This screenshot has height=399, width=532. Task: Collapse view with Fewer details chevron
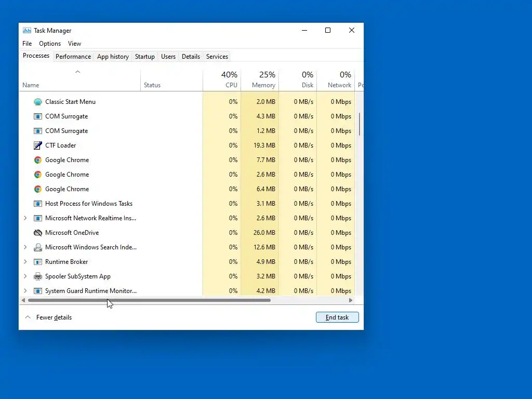pos(28,317)
